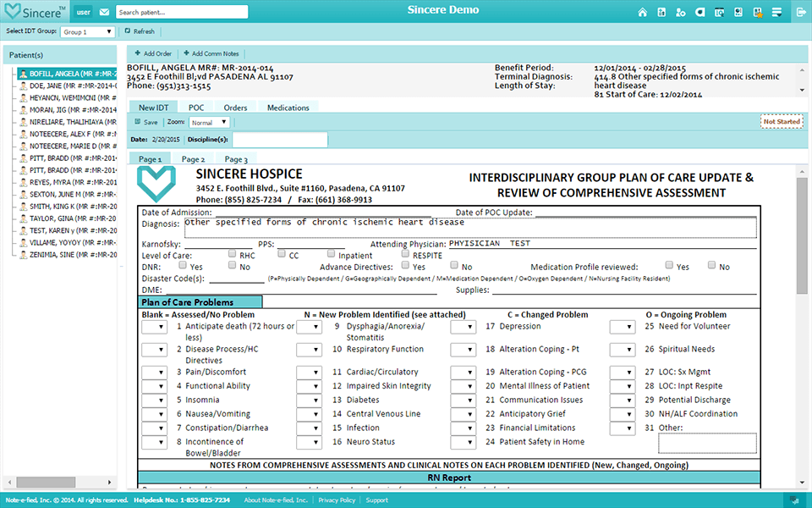The image size is (812, 508).
Task: Click patient icon beside MORAN, JIG
Action: 24,110
